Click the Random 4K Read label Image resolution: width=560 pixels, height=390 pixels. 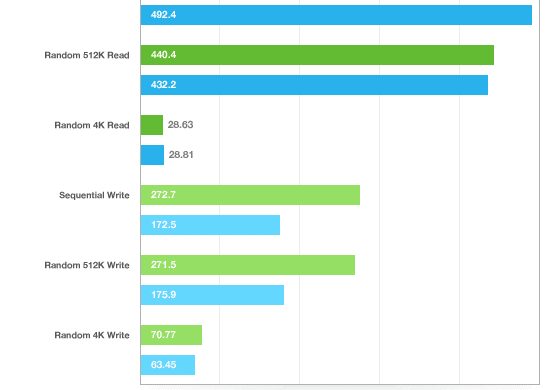pos(92,125)
